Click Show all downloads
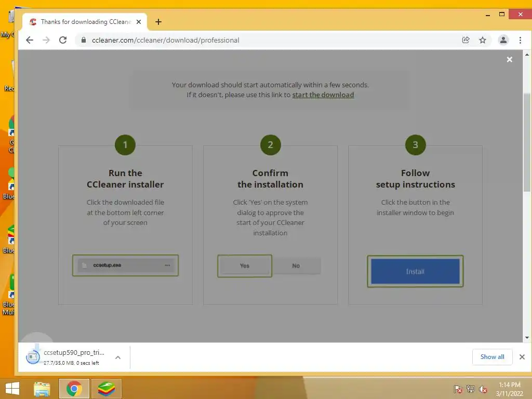532x399 pixels. tap(492, 357)
